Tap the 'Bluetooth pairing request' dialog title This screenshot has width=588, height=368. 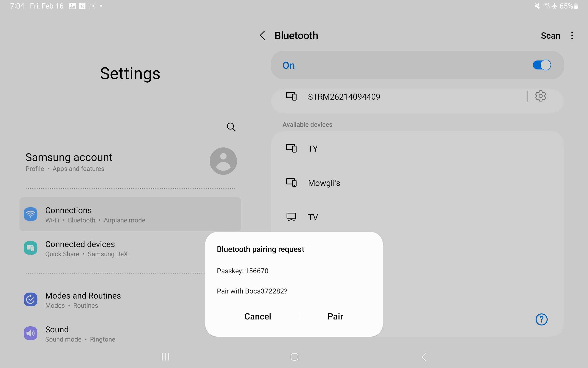(x=260, y=249)
